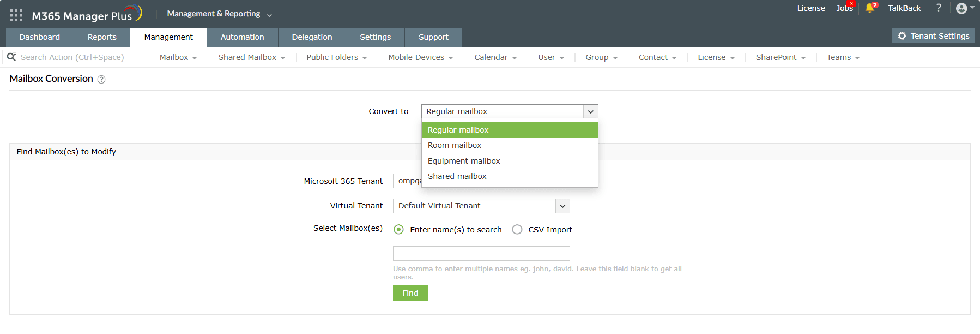
Task: Choose Room mailbox option
Action: tap(455, 145)
